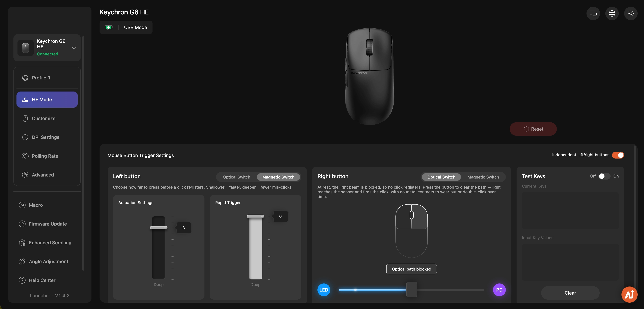Image resolution: width=644 pixels, height=309 pixels.
Task: Turn on the Test Keys toggle
Action: pos(604,176)
